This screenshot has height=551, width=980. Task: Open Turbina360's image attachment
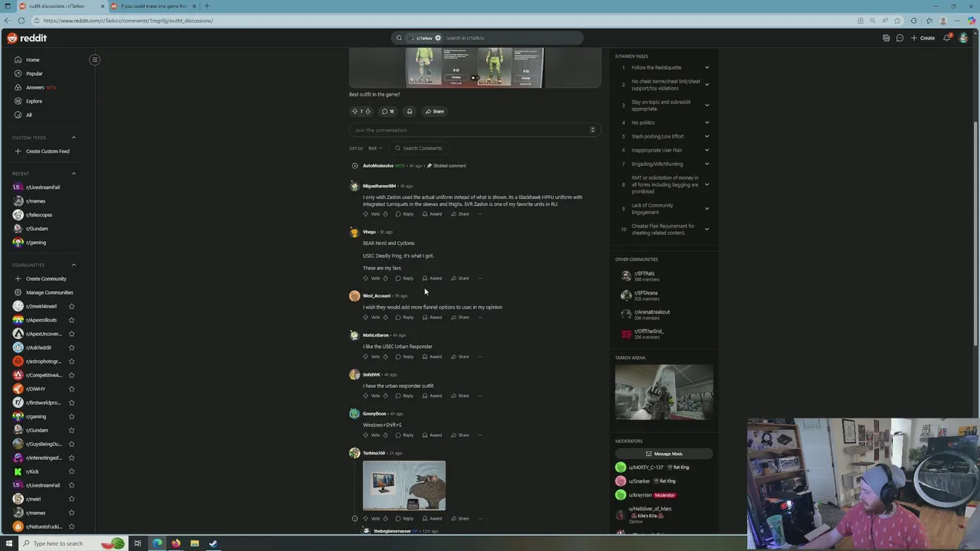tap(404, 485)
